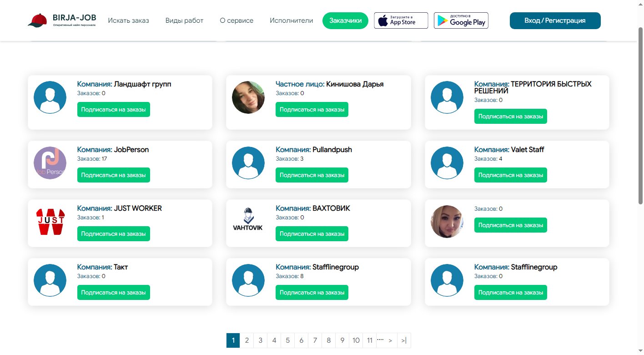Subscribe to Ландшафт групп orders
This screenshot has height=355, width=644.
click(114, 109)
